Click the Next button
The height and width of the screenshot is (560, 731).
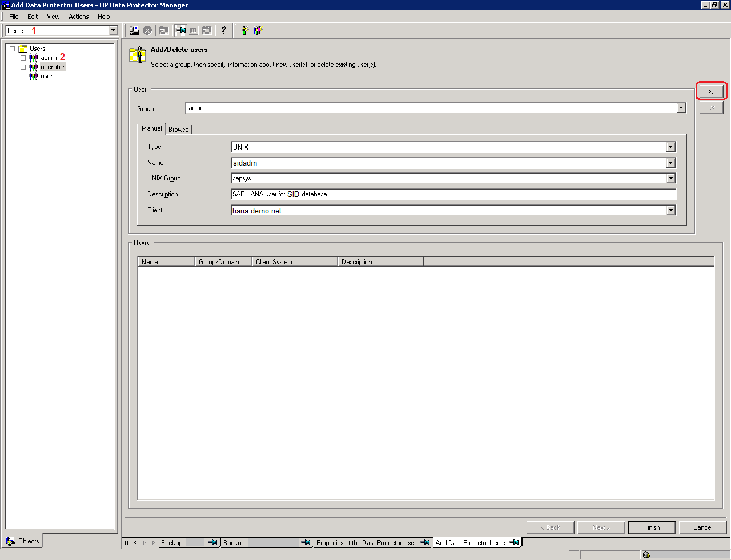click(601, 527)
